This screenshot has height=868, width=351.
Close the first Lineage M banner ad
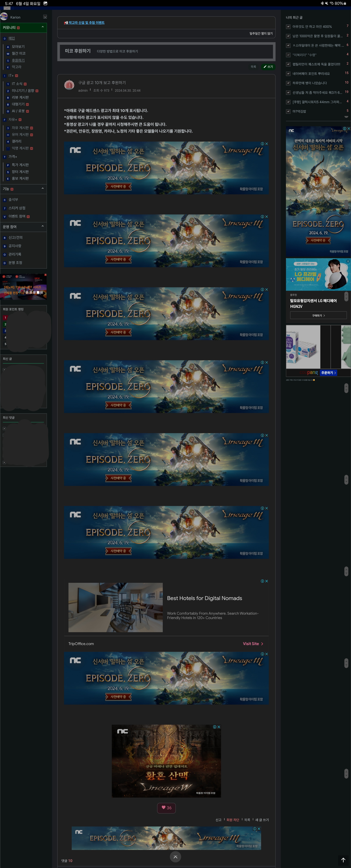(x=267, y=144)
